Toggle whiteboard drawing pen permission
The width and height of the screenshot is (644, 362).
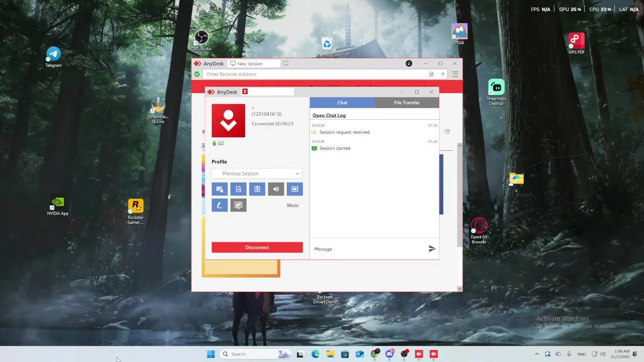pos(219,205)
